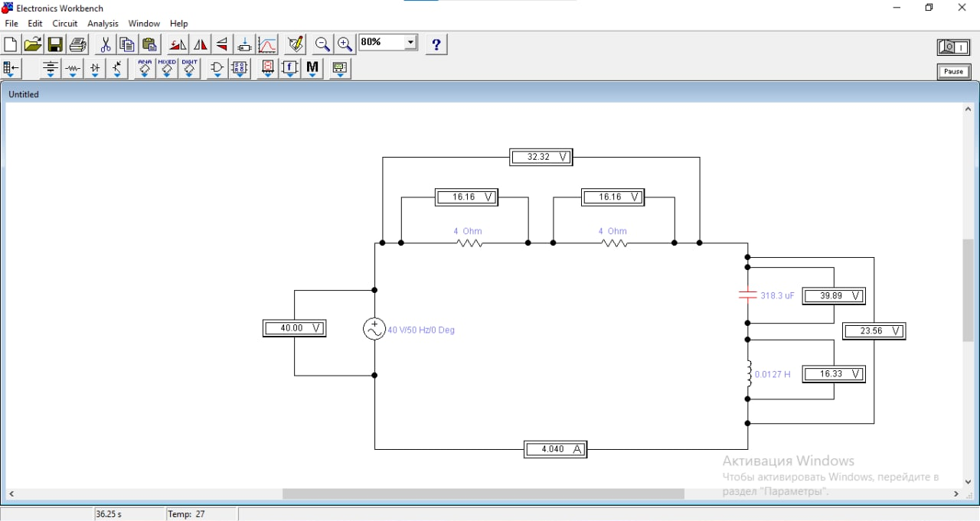Open component properties
Image resolution: width=980 pixels, height=521 pixels.
[296, 44]
